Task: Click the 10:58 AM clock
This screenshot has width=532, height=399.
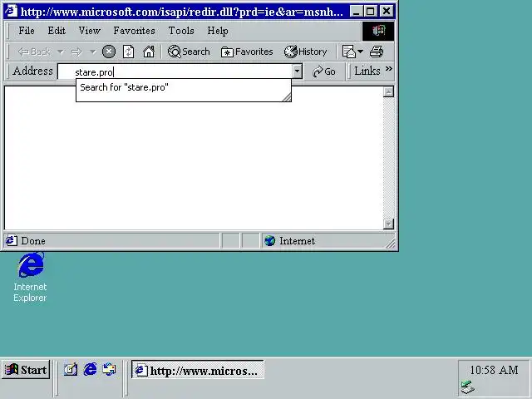Action: click(494, 369)
